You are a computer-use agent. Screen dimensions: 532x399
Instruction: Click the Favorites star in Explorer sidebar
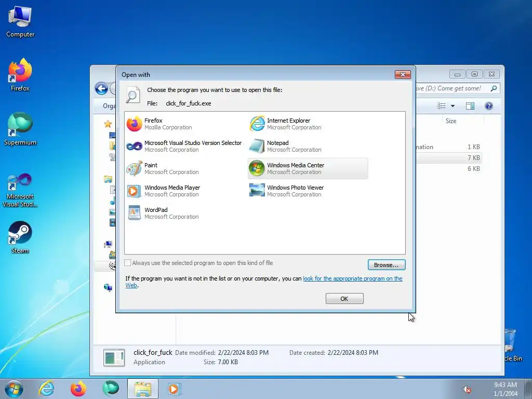(x=108, y=124)
